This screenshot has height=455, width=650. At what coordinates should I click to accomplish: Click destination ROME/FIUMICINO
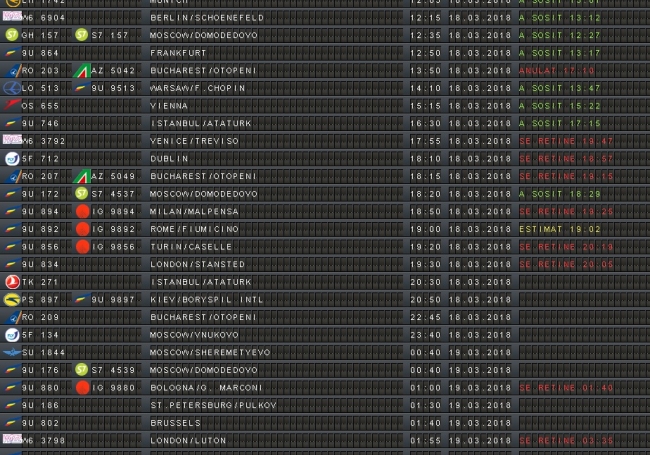194,229
